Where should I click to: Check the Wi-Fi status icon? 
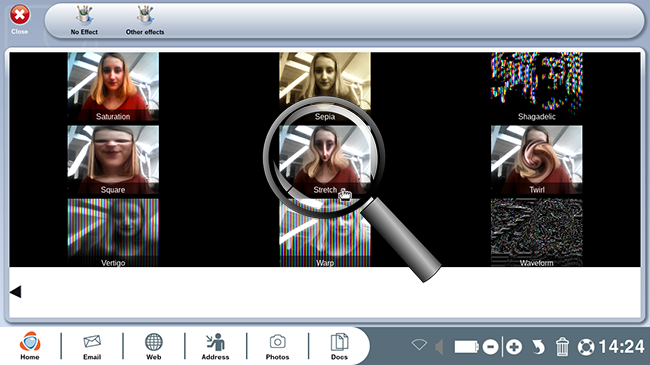[419, 345]
